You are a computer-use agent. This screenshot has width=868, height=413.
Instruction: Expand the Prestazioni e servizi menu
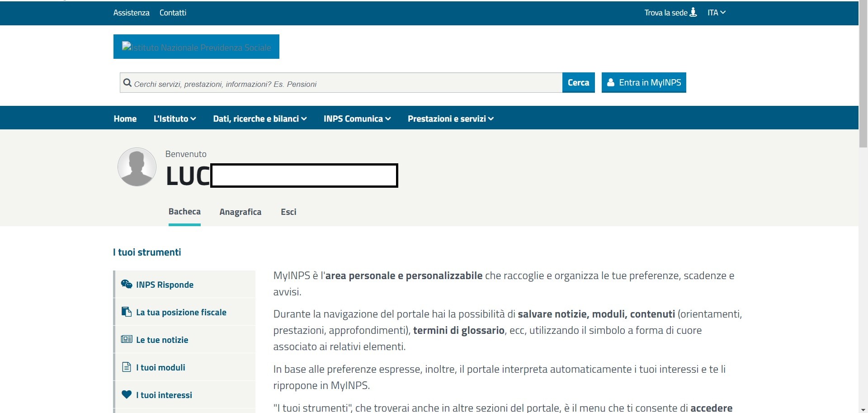click(x=451, y=119)
